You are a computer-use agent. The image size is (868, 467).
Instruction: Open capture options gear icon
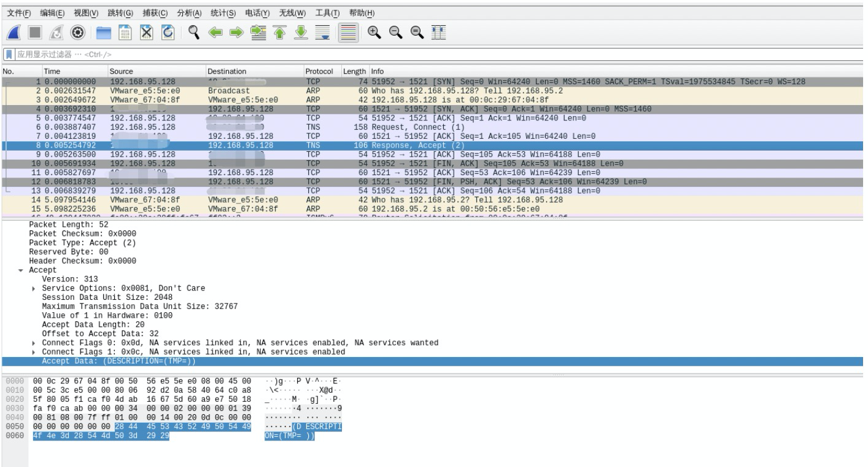point(79,33)
